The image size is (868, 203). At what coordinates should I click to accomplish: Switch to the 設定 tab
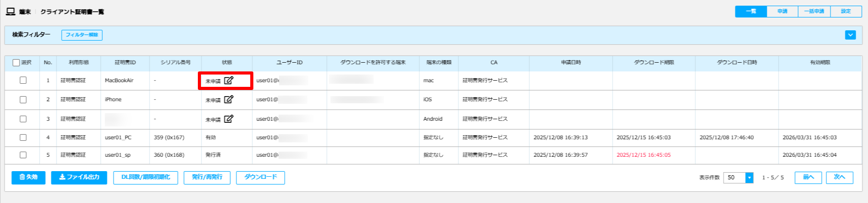point(846,11)
